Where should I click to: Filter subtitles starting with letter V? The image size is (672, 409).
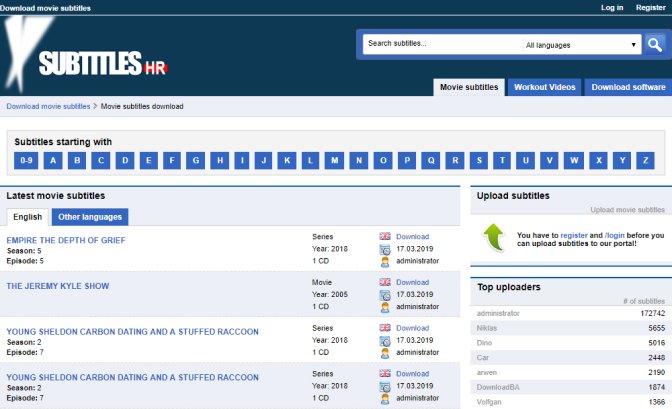pyautogui.click(x=549, y=160)
